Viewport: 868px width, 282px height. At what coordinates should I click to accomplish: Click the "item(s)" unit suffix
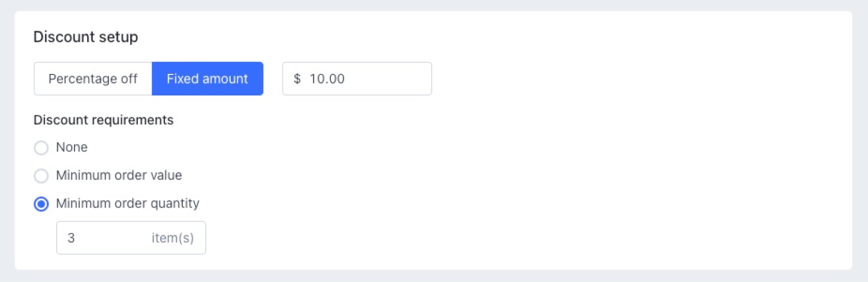click(173, 238)
